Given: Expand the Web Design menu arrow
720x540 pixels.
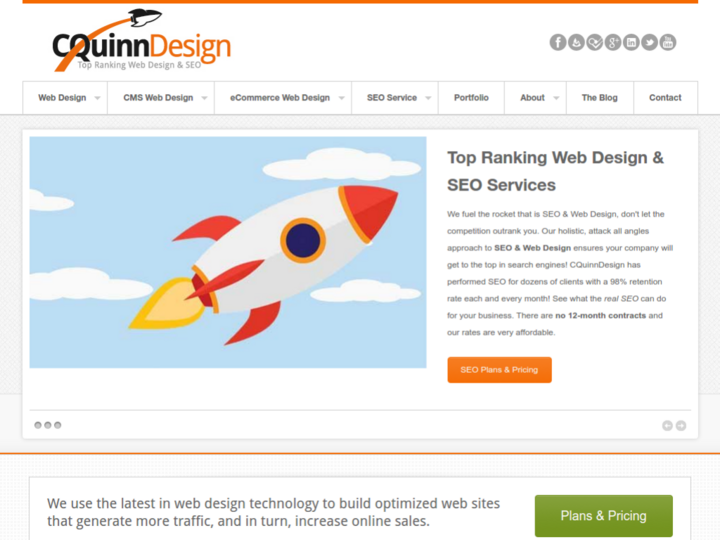Looking at the screenshot, I should [x=97, y=98].
